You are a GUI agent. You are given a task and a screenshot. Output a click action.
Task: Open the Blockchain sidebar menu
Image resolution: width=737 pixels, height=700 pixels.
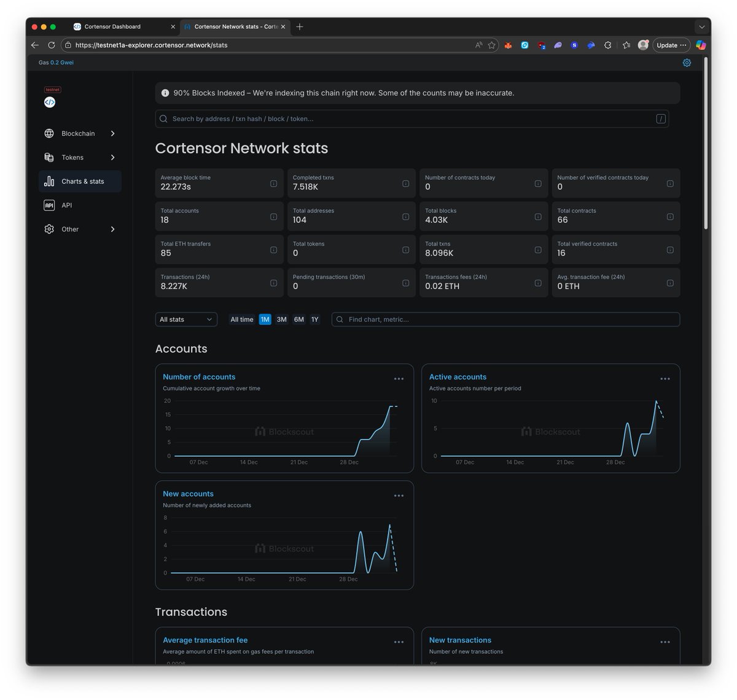[80, 133]
